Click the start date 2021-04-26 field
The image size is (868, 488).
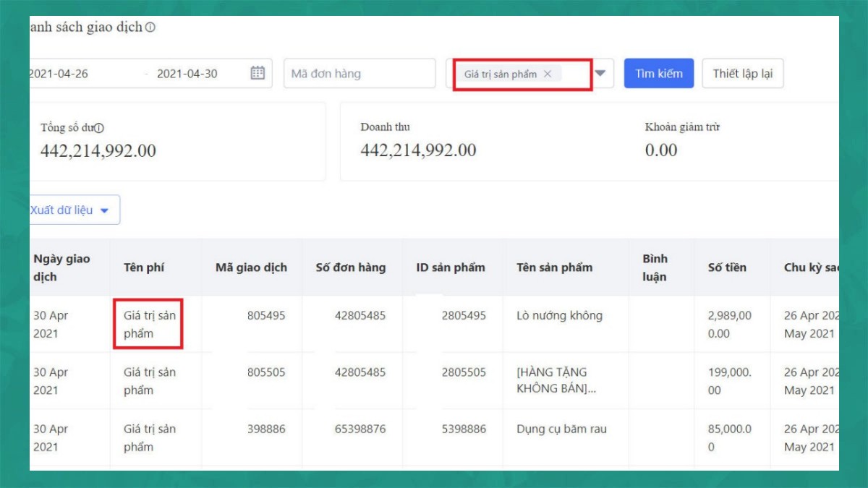click(x=61, y=74)
